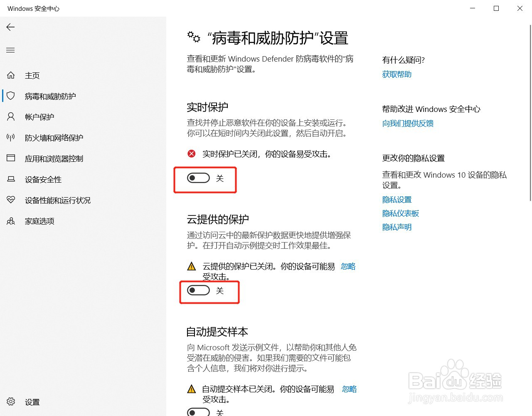Enable the 自动提交样本 toggle
This screenshot has width=532, height=416.
[x=198, y=412]
